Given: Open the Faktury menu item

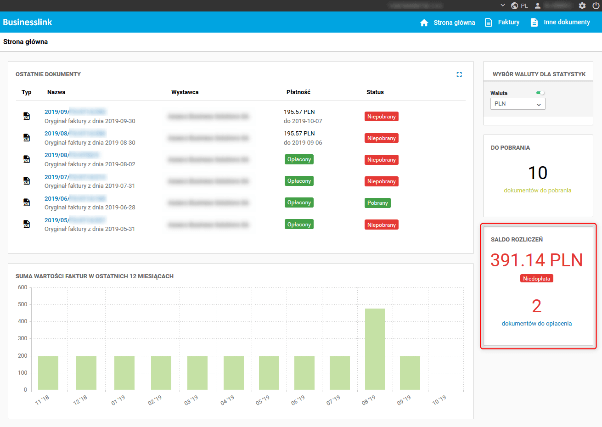Looking at the screenshot, I should pyautogui.click(x=509, y=22).
